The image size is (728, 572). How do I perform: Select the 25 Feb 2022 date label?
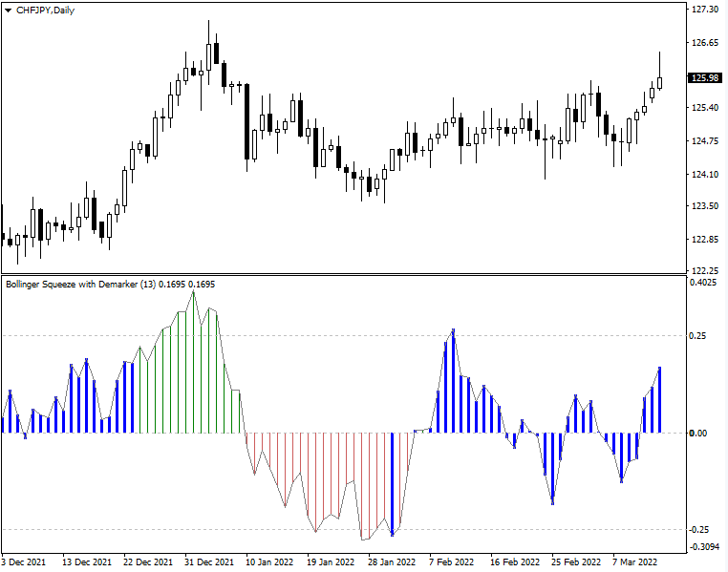click(x=576, y=561)
